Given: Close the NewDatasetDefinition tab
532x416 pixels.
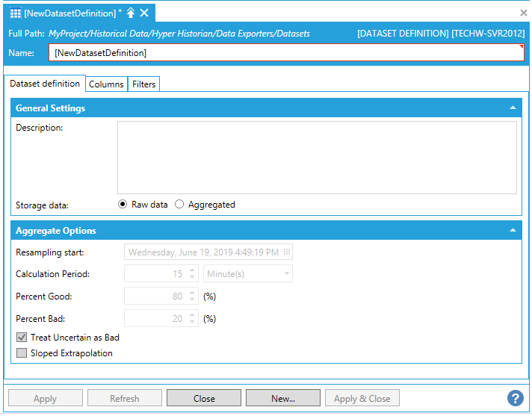Looking at the screenshot, I should 144,13.
